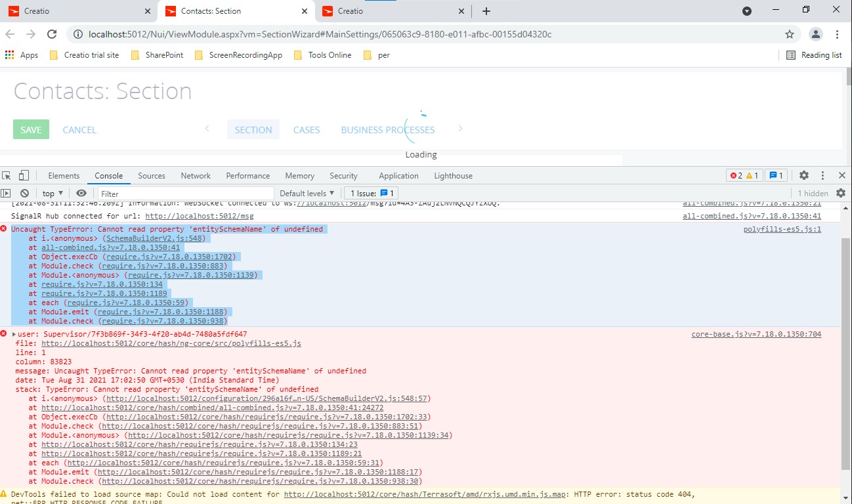Open the Reading list
Viewport: 852px width, 504px height.
[x=814, y=55]
